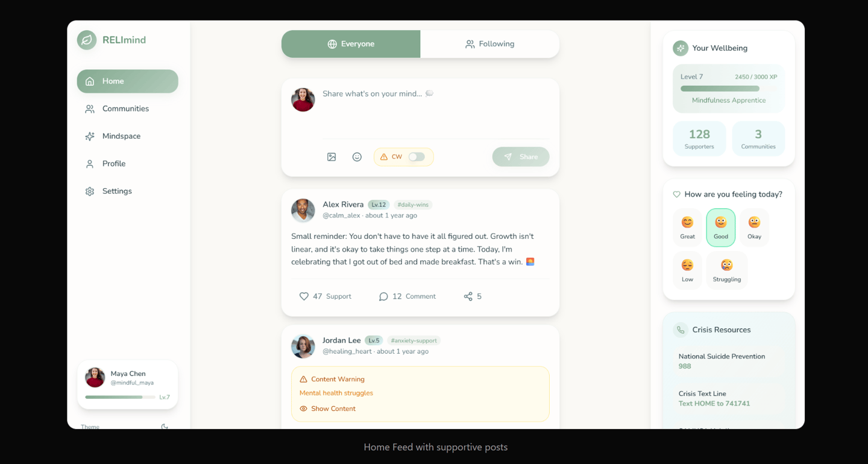Open the Home page from sidebar

click(x=127, y=81)
